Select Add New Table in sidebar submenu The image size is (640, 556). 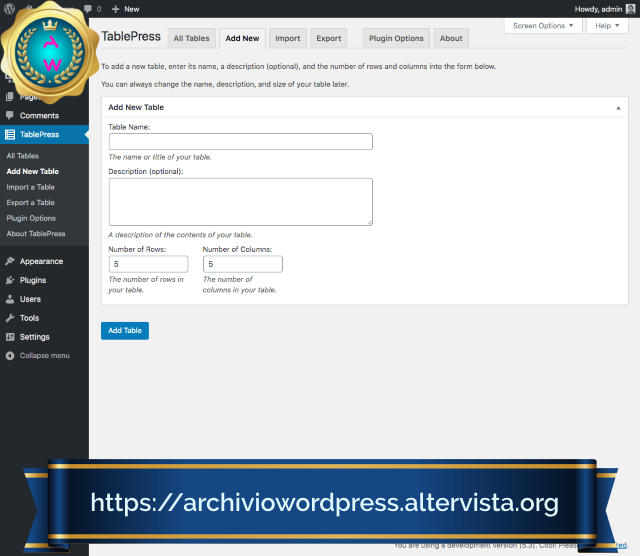click(x=33, y=171)
